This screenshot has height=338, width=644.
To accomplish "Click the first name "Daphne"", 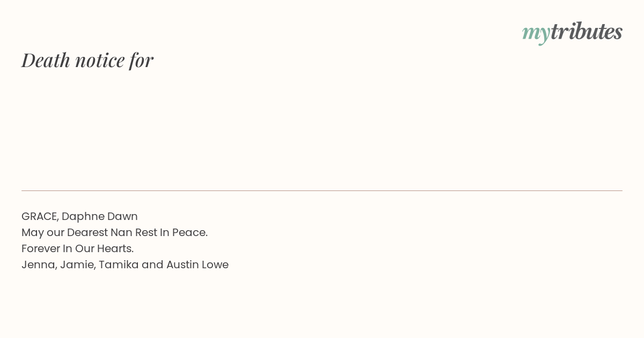I will pos(83,217).
